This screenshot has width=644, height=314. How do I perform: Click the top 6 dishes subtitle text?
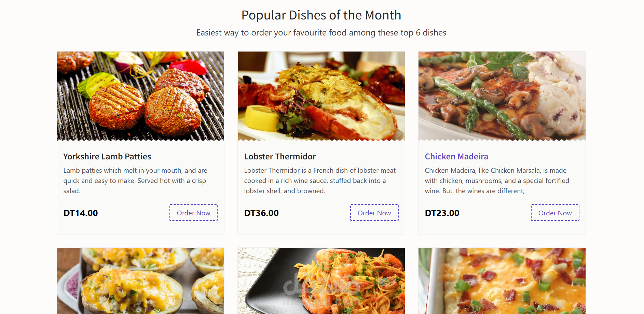[321, 32]
